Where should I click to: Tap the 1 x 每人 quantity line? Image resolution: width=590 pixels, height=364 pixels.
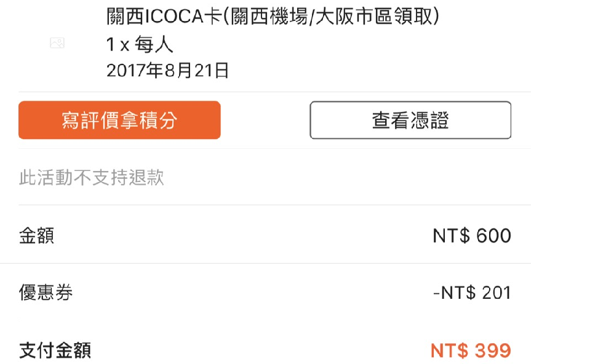click(x=140, y=45)
